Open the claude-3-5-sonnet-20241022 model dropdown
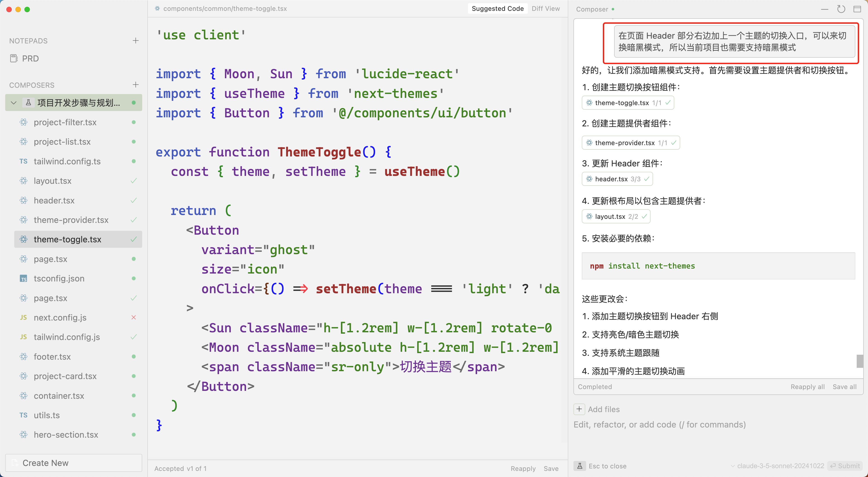This screenshot has height=477, width=868. 777,466
